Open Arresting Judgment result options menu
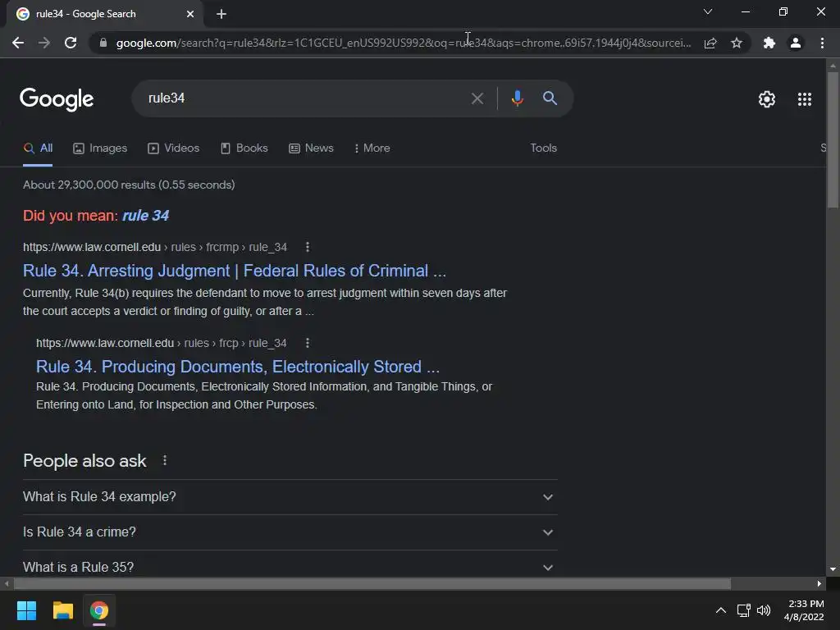Viewport: 840px width, 630px height. click(308, 247)
